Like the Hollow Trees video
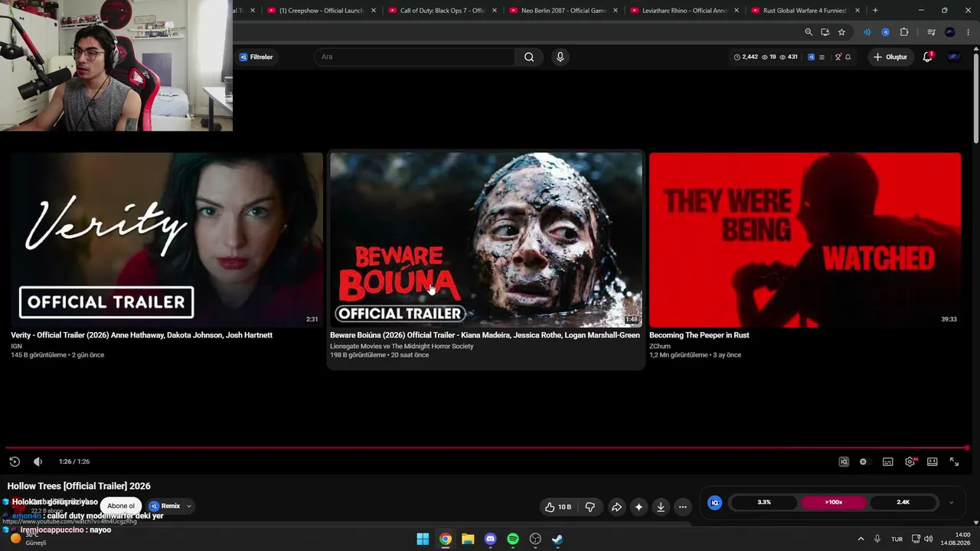980x551 pixels. tap(558, 507)
